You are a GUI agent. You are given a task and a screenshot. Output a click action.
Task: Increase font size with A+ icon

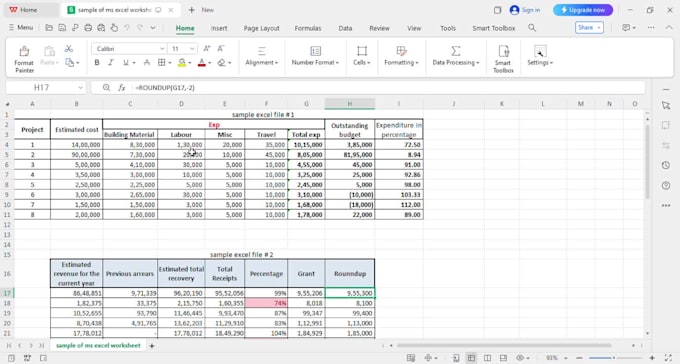207,49
